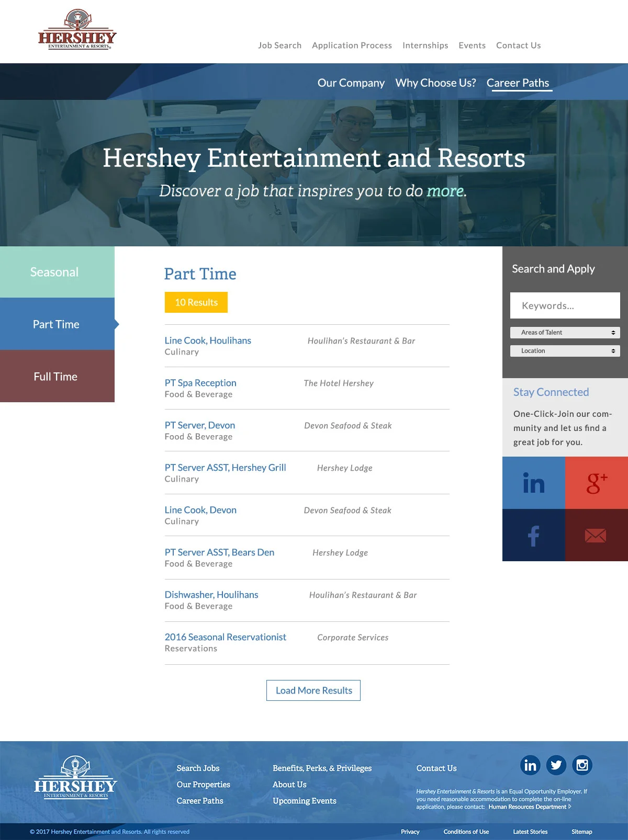Image resolution: width=628 pixels, height=840 pixels.
Task: Go to Application Process menu item
Action: click(x=352, y=46)
